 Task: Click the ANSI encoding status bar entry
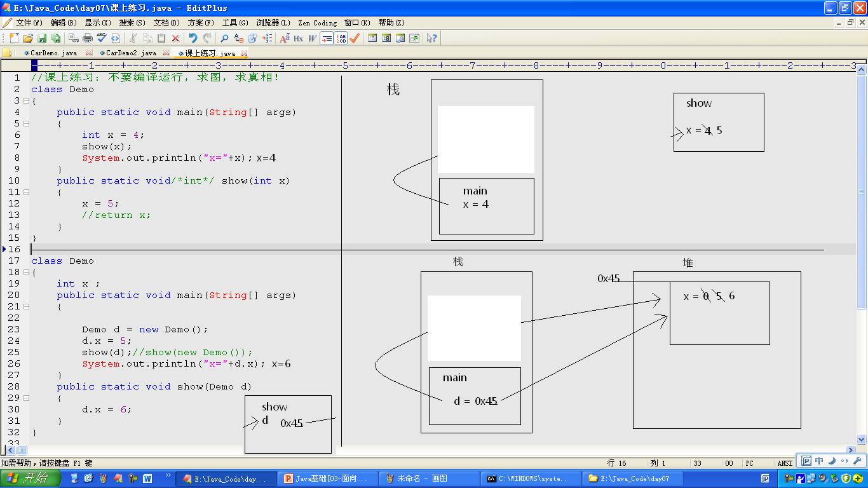pos(785,463)
